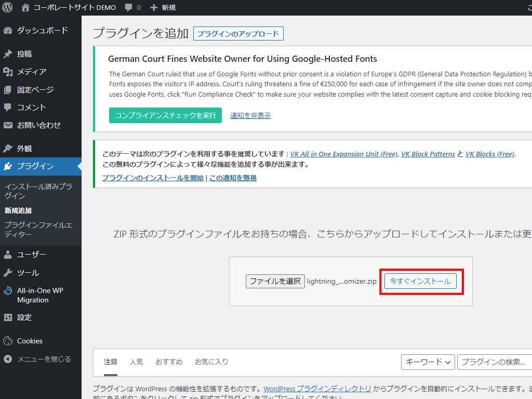Image resolution: width=532 pixels, height=399 pixels.
Task: Open the 新規 menu in admin bar
Action: pos(163,7)
